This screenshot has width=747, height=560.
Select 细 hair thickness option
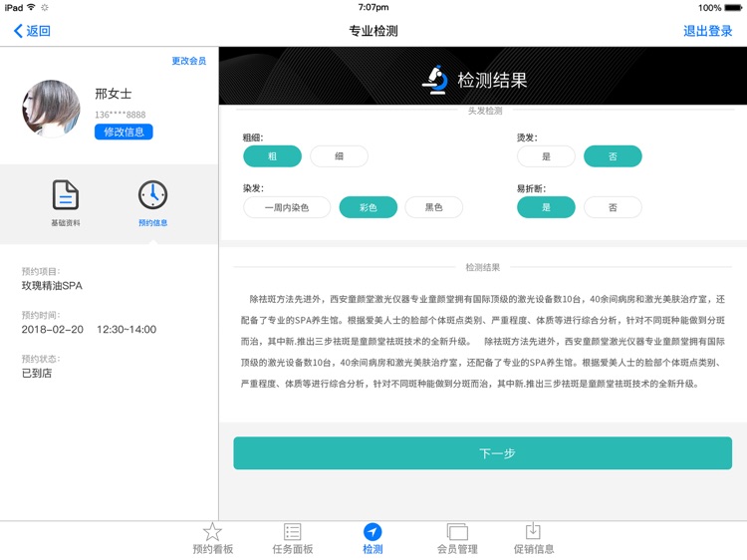click(x=339, y=156)
